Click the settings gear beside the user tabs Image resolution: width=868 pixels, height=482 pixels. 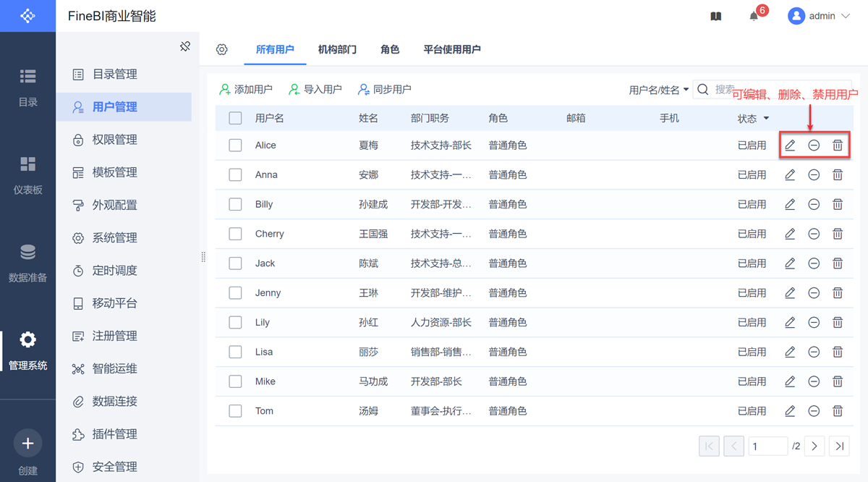click(x=222, y=50)
